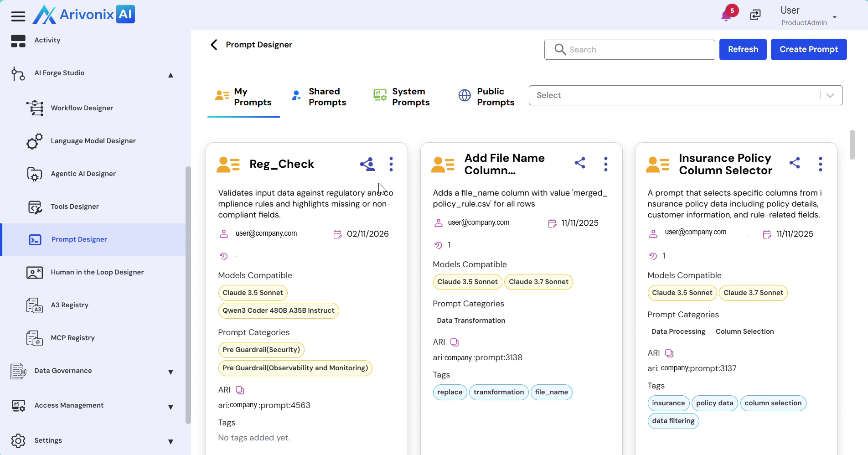The height and width of the screenshot is (455, 868).
Task: Collapse the AI Forge Studio section
Action: click(170, 75)
